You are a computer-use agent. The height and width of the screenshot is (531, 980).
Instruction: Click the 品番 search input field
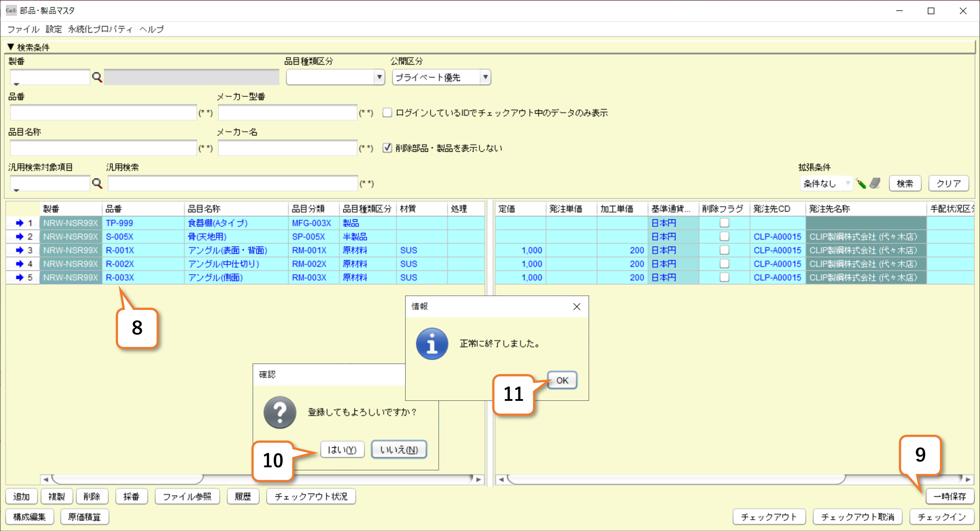click(x=103, y=113)
